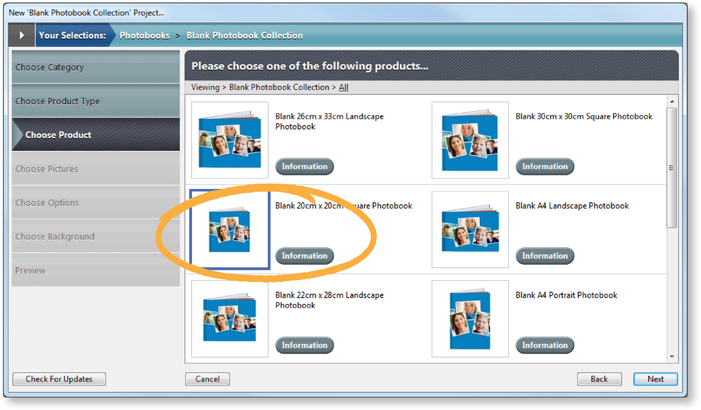Select the Blank 22cm x 28cm Landscape Photobook thumbnail

point(230,319)
